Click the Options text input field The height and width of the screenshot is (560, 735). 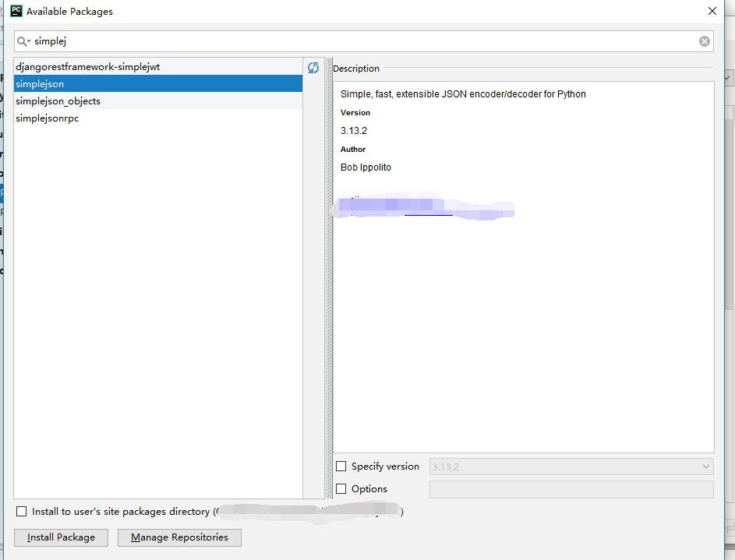[571, 489]
